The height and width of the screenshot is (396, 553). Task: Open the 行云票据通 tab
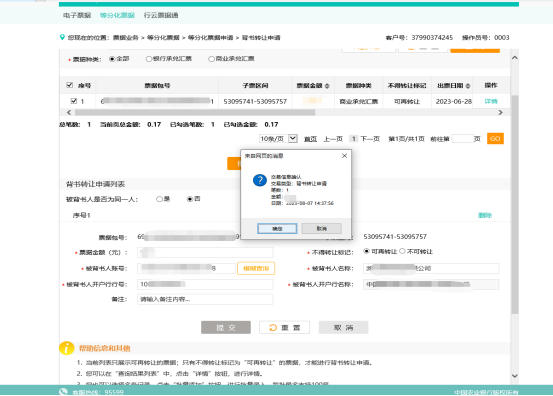click(x=161, y=15)
